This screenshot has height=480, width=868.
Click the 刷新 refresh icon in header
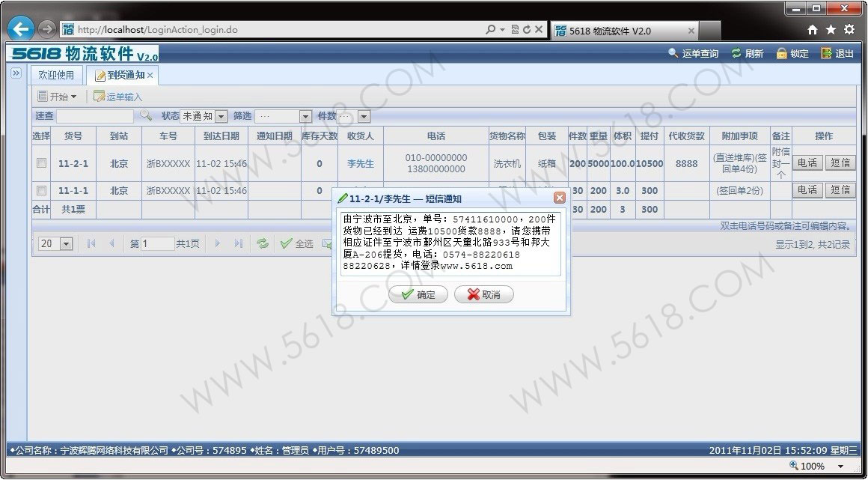736,54
